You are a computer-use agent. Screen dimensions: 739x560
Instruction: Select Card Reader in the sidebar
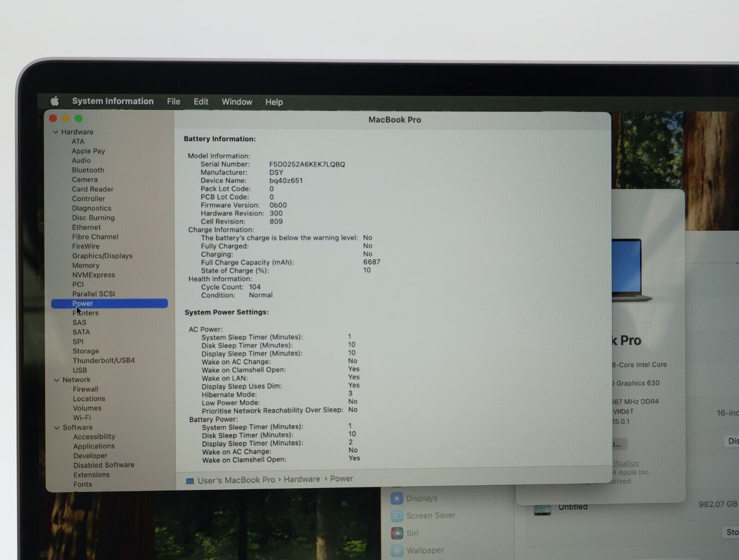coord(93,189)
